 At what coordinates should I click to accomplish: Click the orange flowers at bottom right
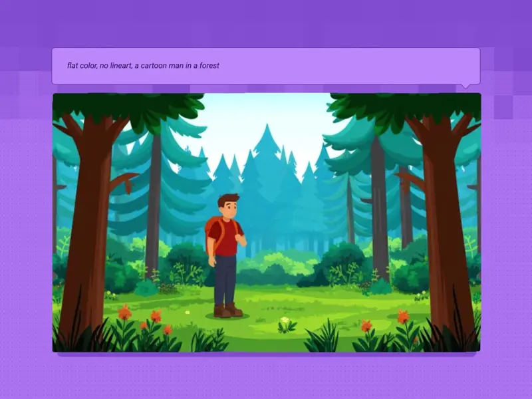pyautogui.click(x=402, y=317)
